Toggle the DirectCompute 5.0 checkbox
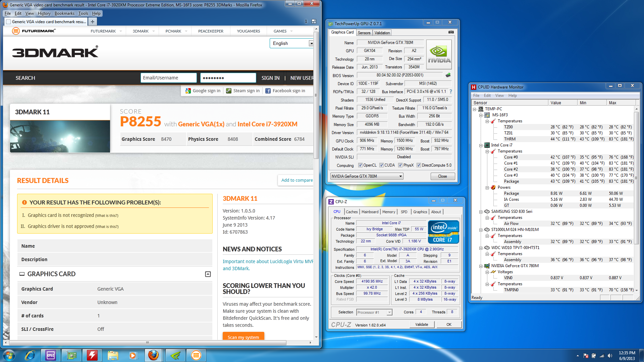Image resolution: width=644 pixels, height=362 pixels. click(x=419, y=165)
